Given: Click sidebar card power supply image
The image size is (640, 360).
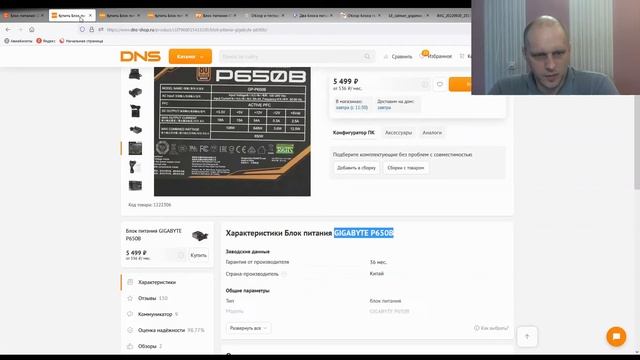Looking at the screenshot, I should coord(200,236).
